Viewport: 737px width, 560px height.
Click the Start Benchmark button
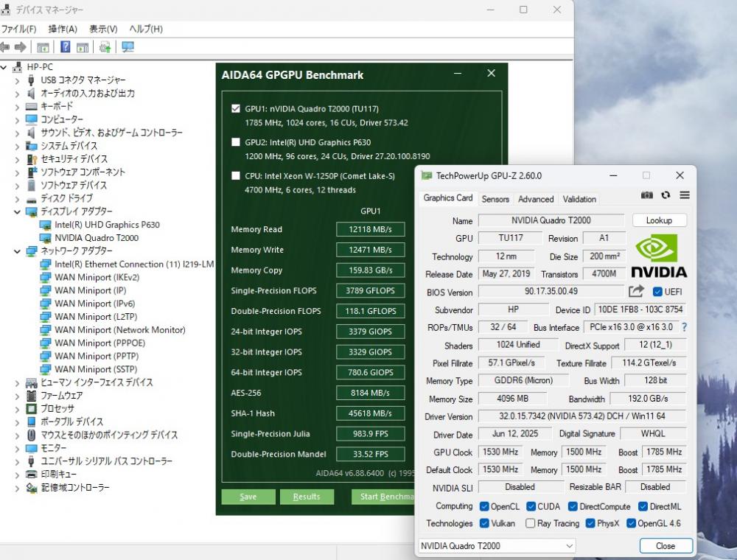coord(383,497)
